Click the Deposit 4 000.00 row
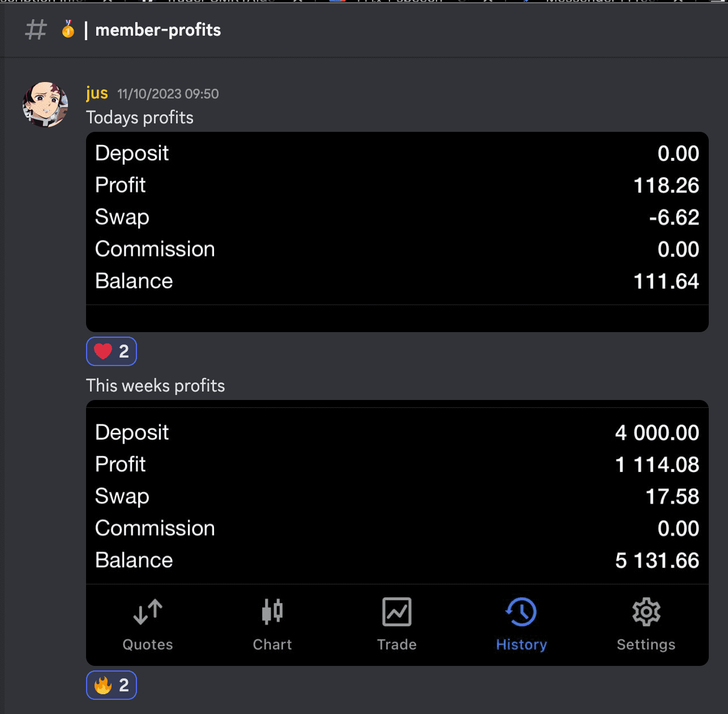Screen dimensions: 728x714 click(x=397, y=433)
